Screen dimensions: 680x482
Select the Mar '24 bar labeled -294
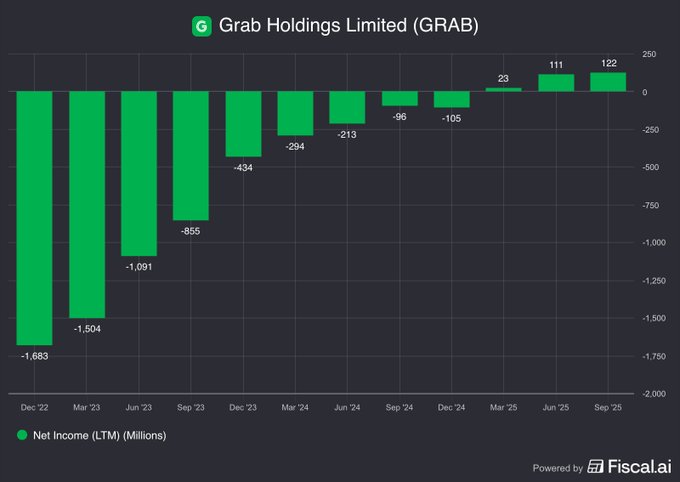click(295, 114)
